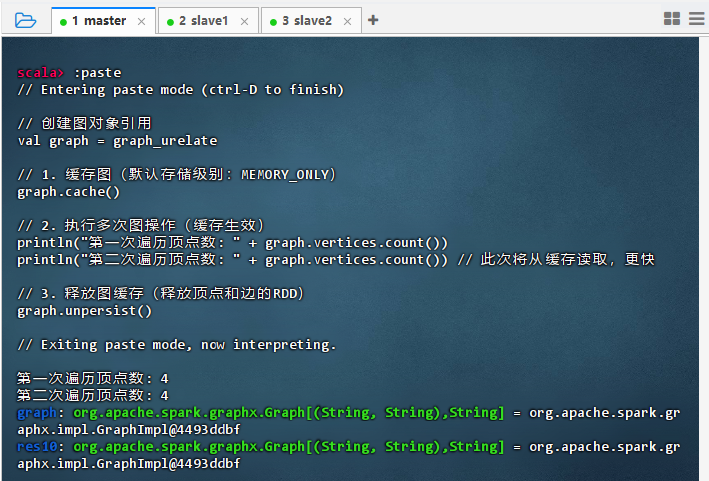This screenshot has width=709, height=481.
Task: Open the hamburger menu icon
Action: (696, 19)
